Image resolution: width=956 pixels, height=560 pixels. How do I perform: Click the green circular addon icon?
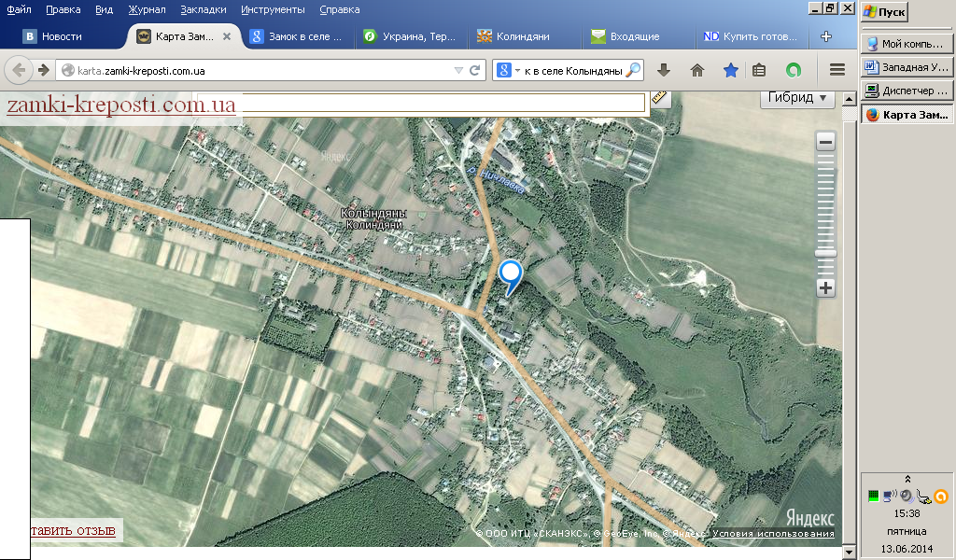tap(794, 70)
